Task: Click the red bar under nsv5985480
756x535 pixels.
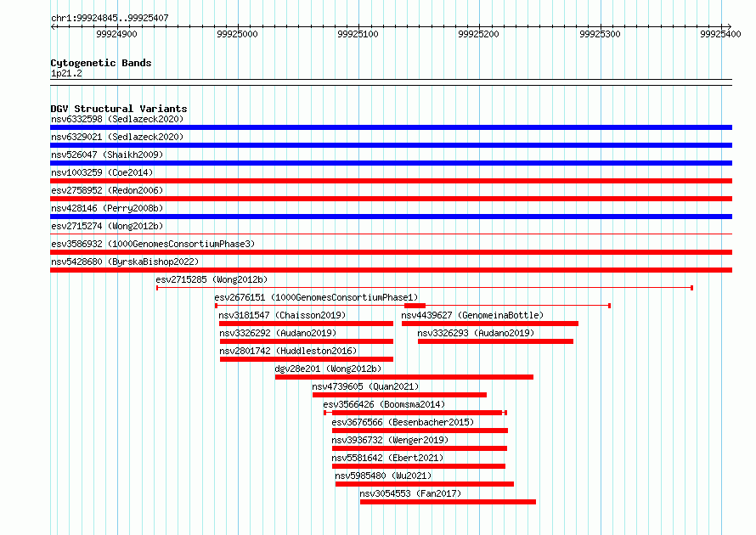Action: pyautogui.click(x=425, y=484)
